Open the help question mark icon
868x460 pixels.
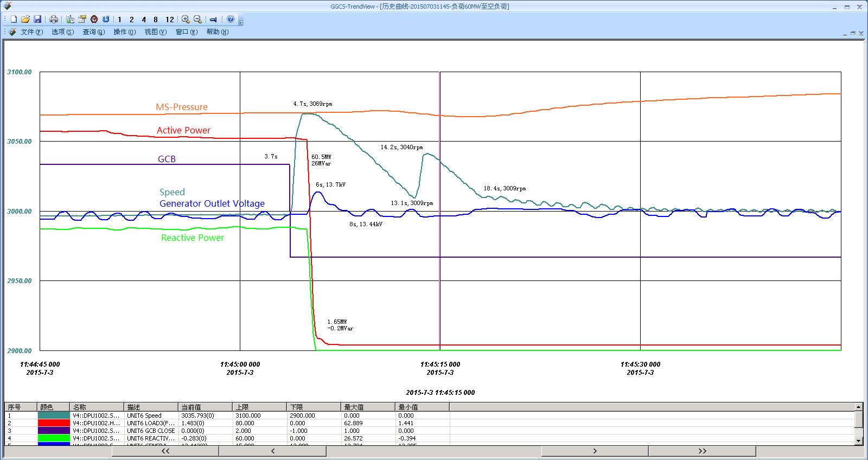pos(231,20)
